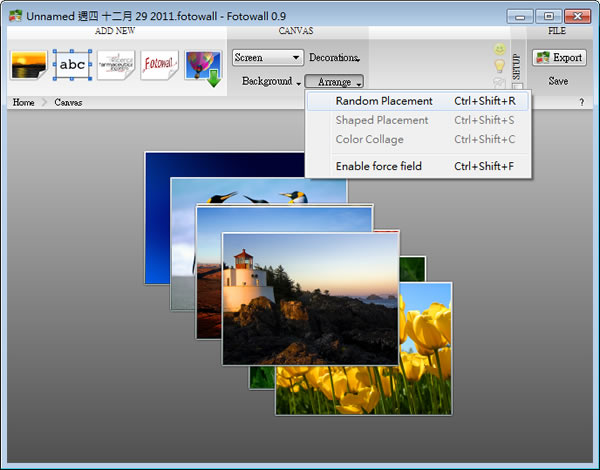
Task: Add a word cloud content item
Action: pyautogui.click(x=116, y=65)
